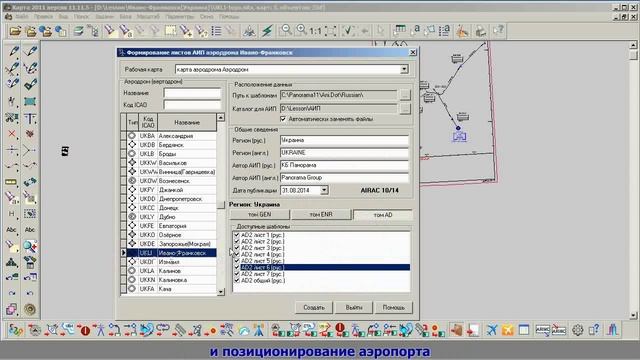The height and width of the screenshot is (360, 640).
Task: Click the aerodrome list scrollbar thumb
Action: 221,204
